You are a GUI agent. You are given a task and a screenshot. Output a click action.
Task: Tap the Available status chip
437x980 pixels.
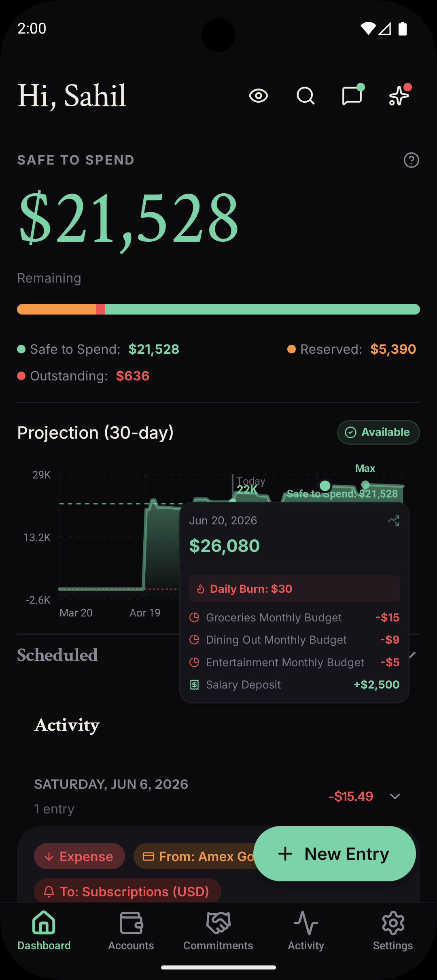click(378, 432)
